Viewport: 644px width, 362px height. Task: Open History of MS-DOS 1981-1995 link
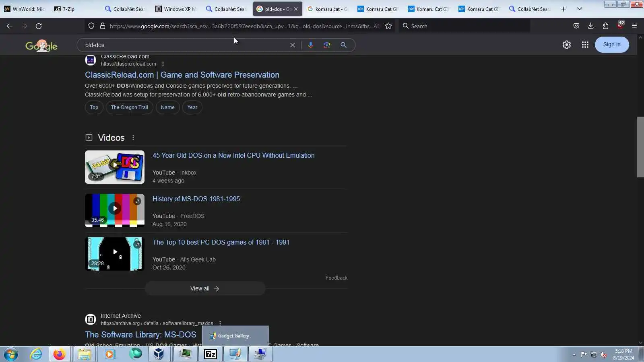[x=196, y=199]
